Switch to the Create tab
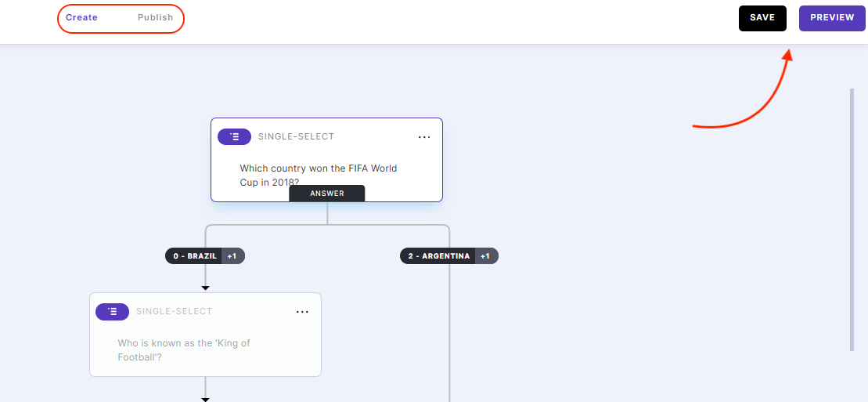 (x=81, y=18)
